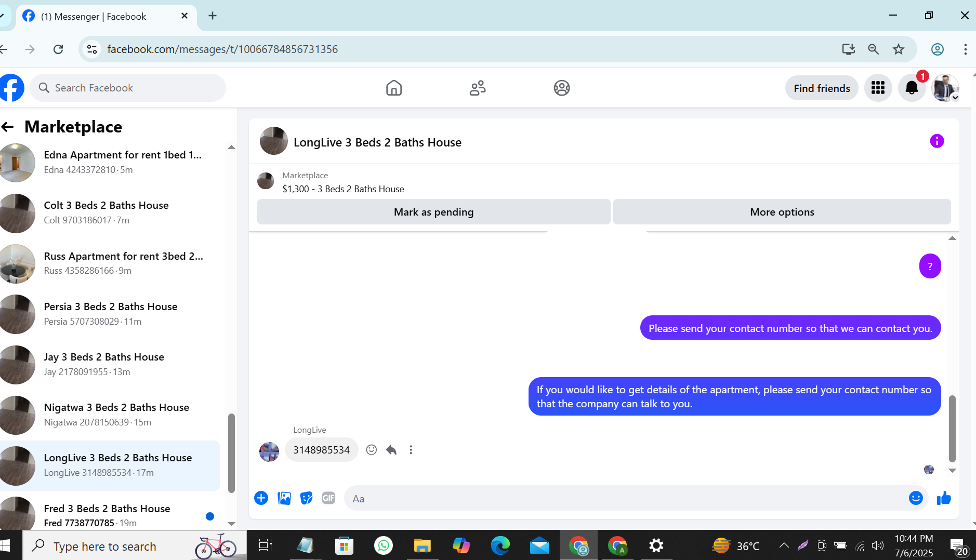Open notifications bell icon

[912, 88]
